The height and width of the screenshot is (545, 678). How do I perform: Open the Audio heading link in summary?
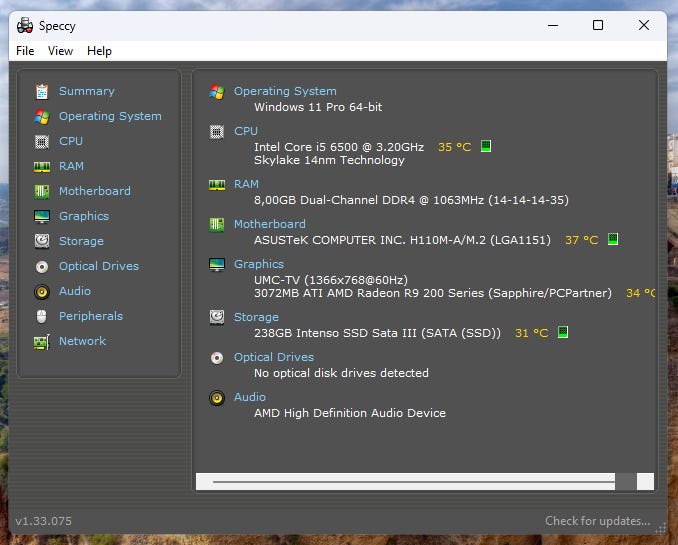point(250,398)
